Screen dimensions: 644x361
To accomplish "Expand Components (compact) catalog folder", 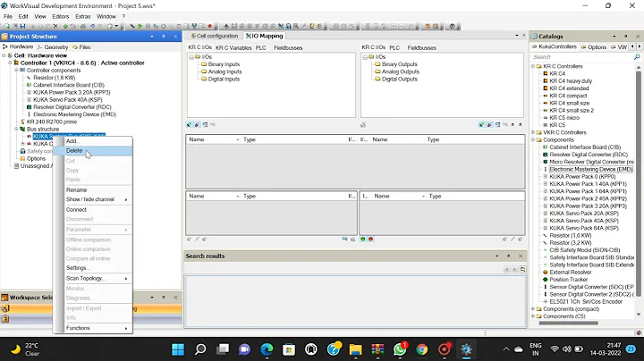I will click(533, 309).
